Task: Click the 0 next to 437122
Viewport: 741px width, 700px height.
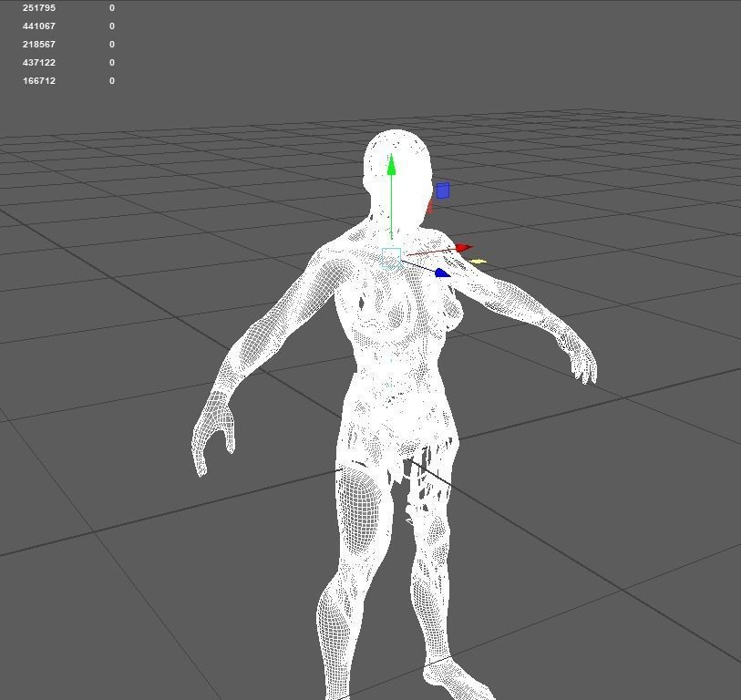Action: pyautogui.click(x=112, y=62)
